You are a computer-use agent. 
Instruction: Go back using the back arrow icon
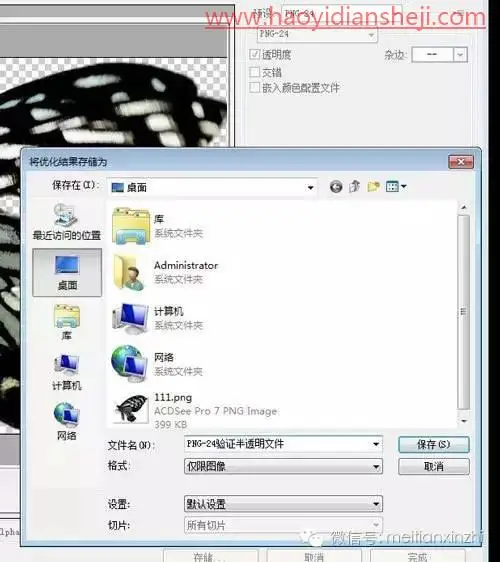336,187
